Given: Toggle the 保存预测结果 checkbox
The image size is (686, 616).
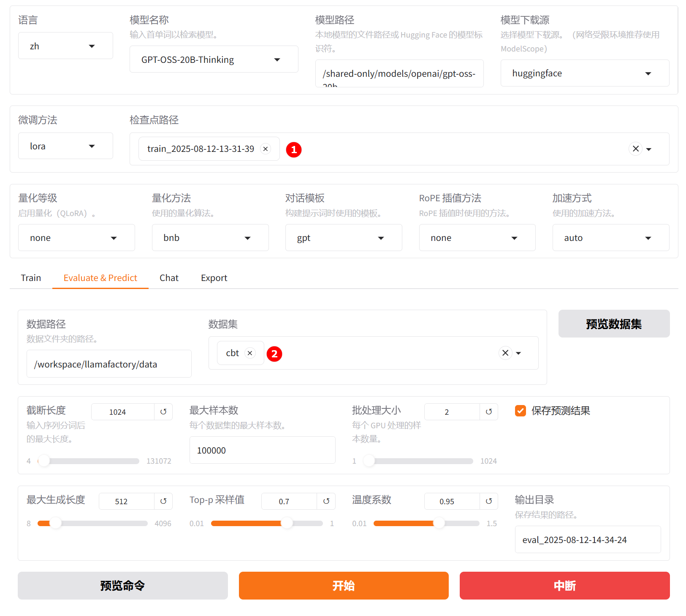Looking at the screenshot, I should [x=521, y=411].
